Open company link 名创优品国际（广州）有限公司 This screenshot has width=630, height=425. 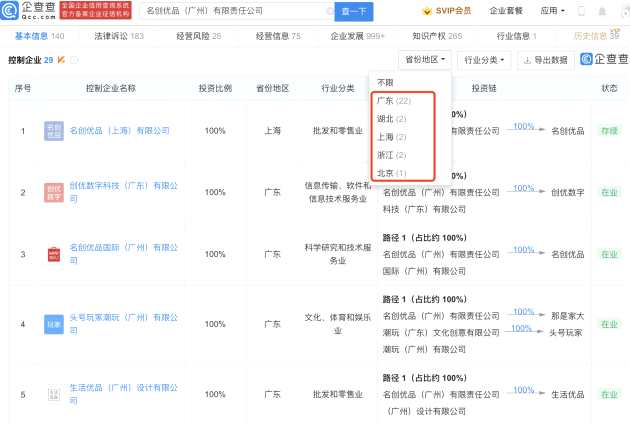click(x=124, y=254)
